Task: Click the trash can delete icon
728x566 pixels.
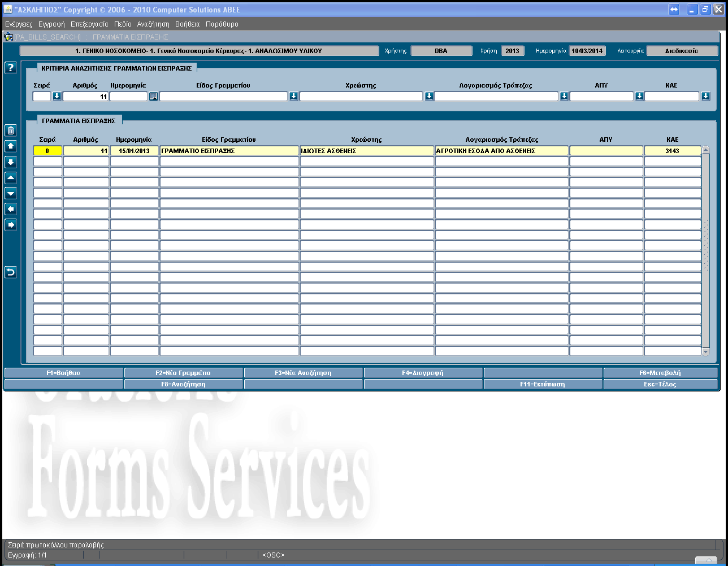Action: click(10, 130)
